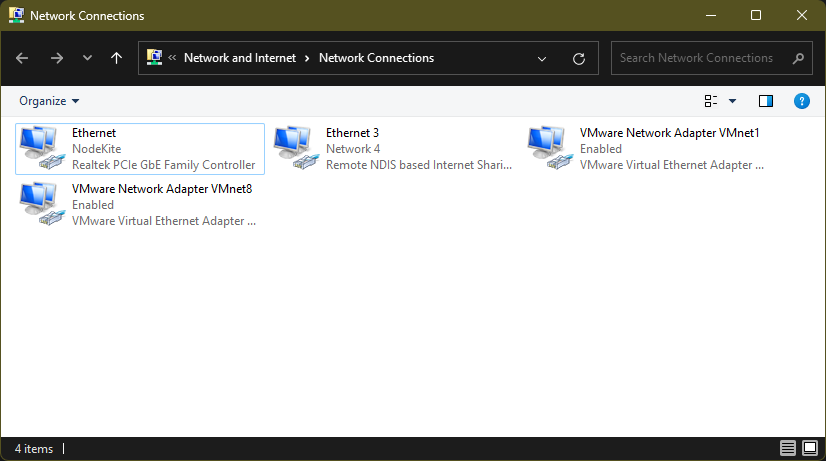
Task: Switch to details view in status bar
Action: (787, 448)
